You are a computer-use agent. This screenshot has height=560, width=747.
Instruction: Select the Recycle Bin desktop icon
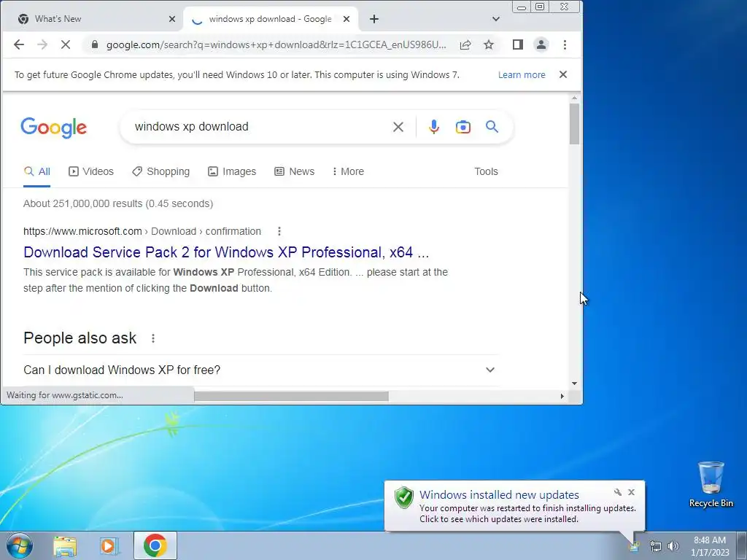[x=711, y=484]
